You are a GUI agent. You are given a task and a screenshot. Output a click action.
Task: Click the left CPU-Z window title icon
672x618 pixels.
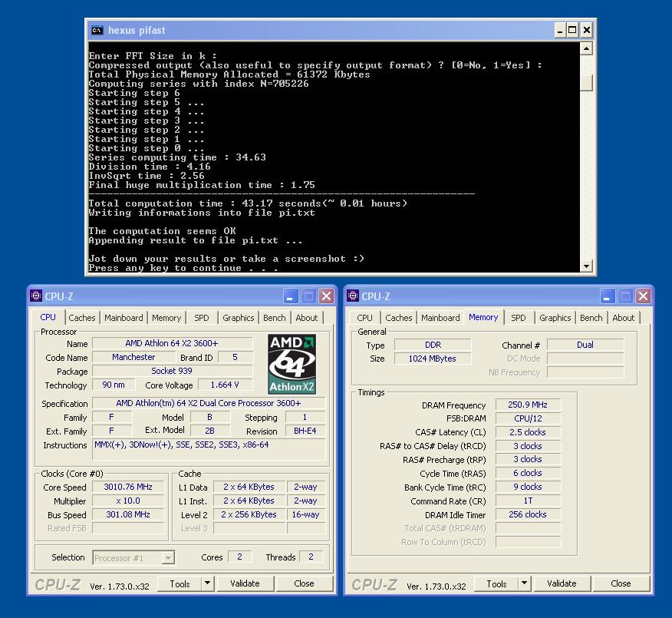(36, 296)
